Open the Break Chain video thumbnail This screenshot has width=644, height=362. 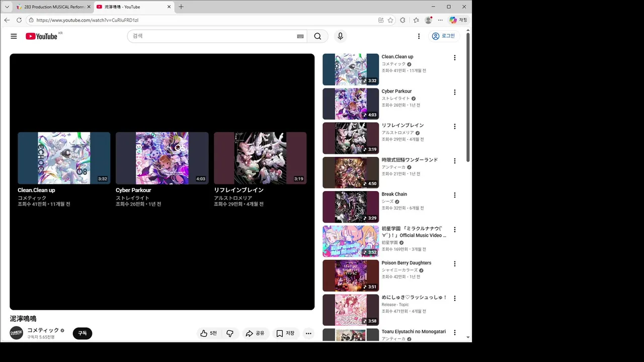point(351,207)
